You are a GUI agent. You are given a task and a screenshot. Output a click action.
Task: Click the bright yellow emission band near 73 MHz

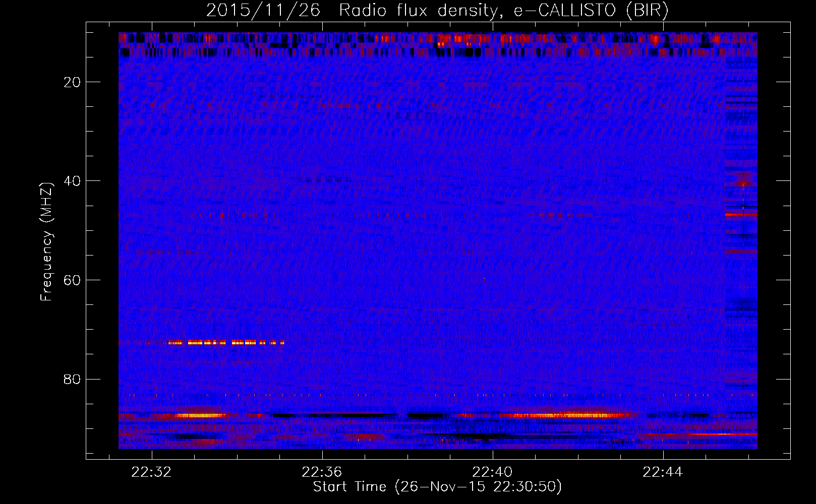226,343
